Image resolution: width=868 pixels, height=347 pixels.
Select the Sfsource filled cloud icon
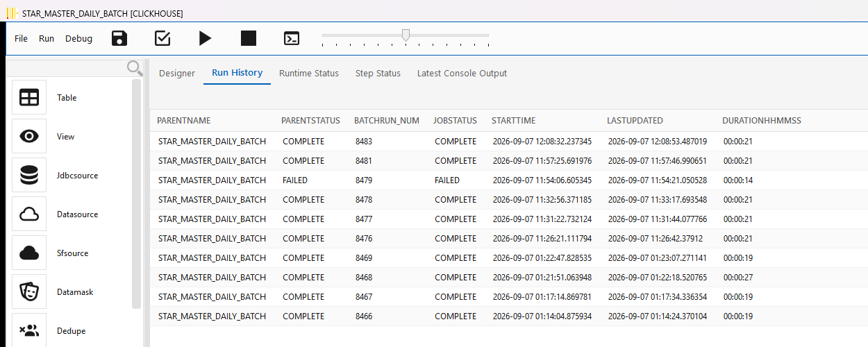[29, 253]
